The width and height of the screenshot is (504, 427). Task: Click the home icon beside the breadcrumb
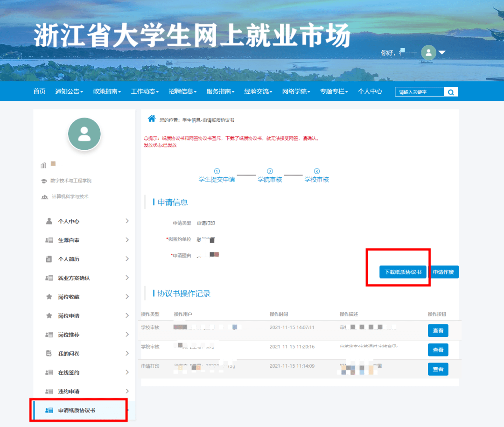151,119
